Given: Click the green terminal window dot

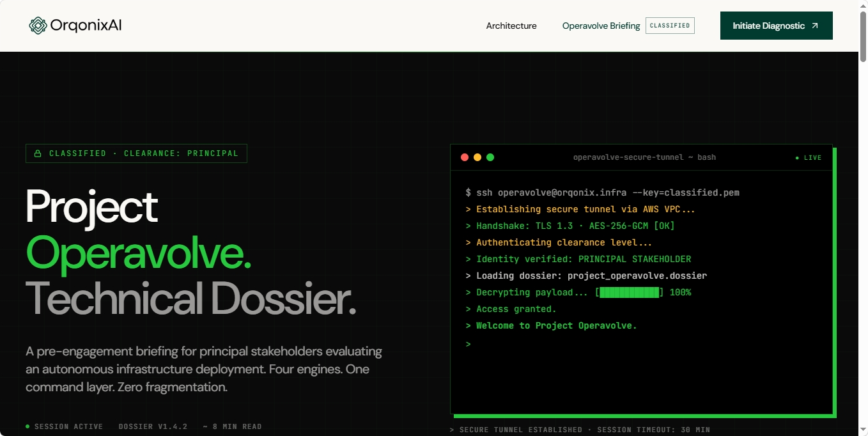Looking at the screenshot, I should (490, 157).
